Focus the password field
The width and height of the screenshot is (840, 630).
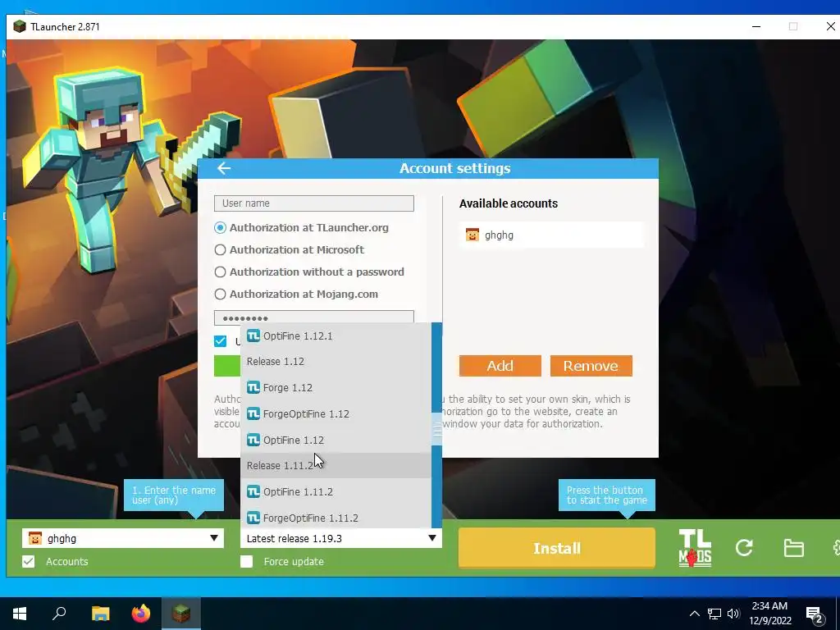(x=314, y=317)
